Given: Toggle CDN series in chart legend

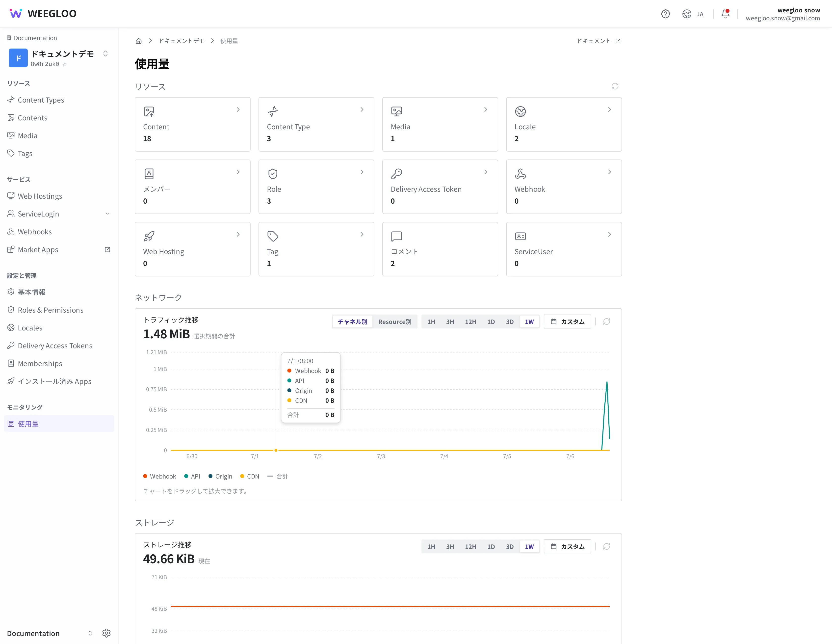Looking at the screenshot, I should (250, 476).
